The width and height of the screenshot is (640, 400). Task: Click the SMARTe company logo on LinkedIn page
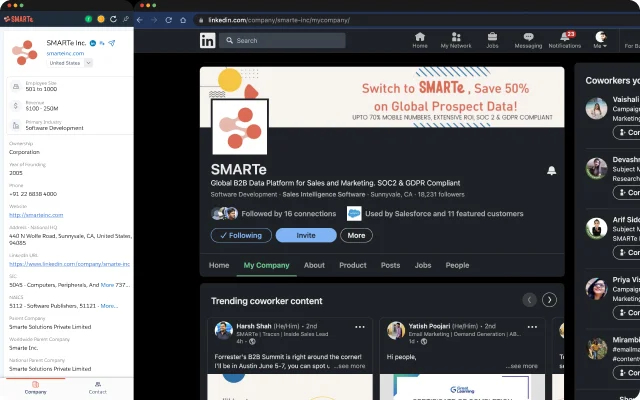240,127
